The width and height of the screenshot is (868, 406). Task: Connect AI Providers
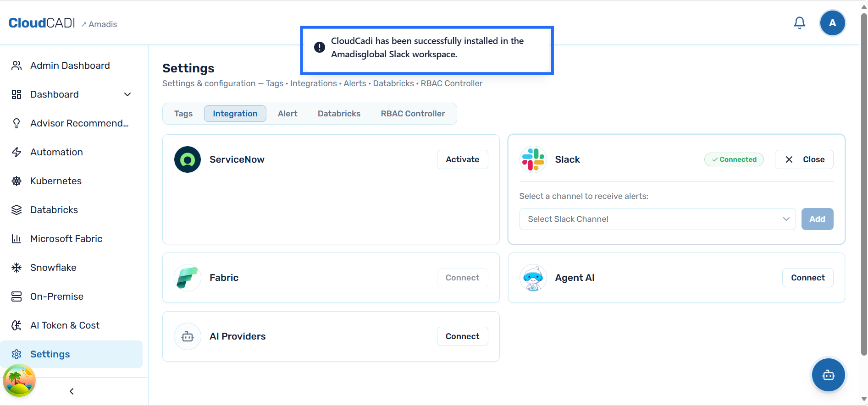click(462, 336)
